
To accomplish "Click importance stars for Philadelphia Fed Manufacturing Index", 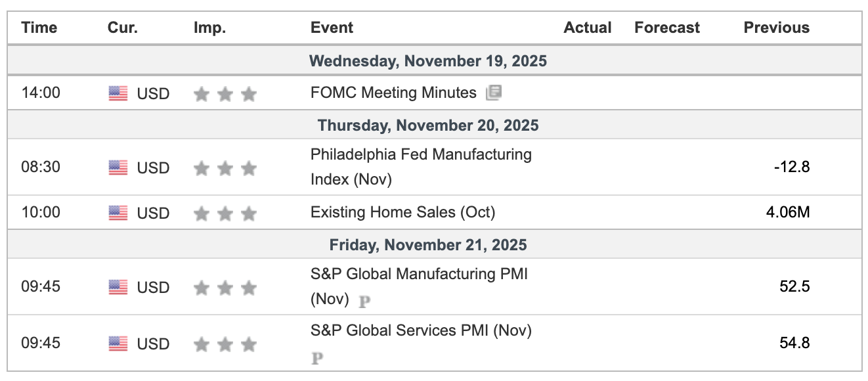I will coord(225,169).
